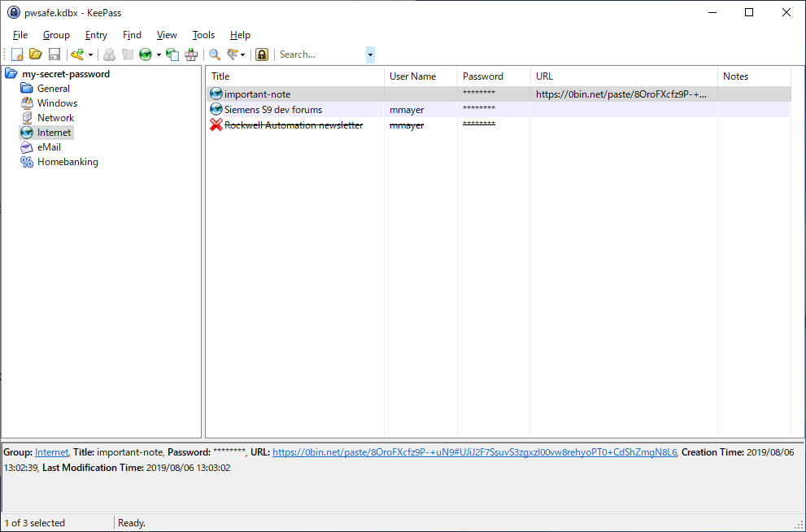Select the my-secret-password root group

(66, 74)
